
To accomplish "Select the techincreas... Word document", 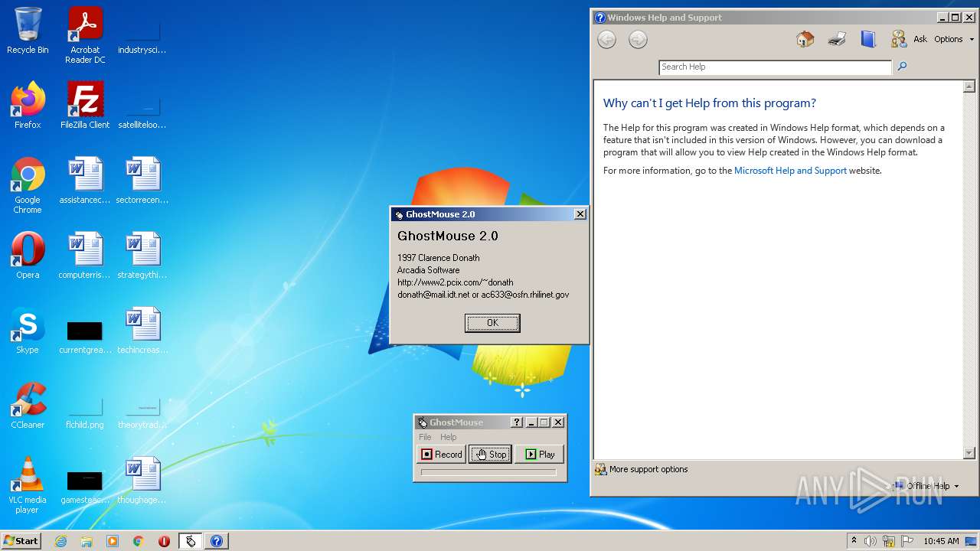I will (142, 331).
